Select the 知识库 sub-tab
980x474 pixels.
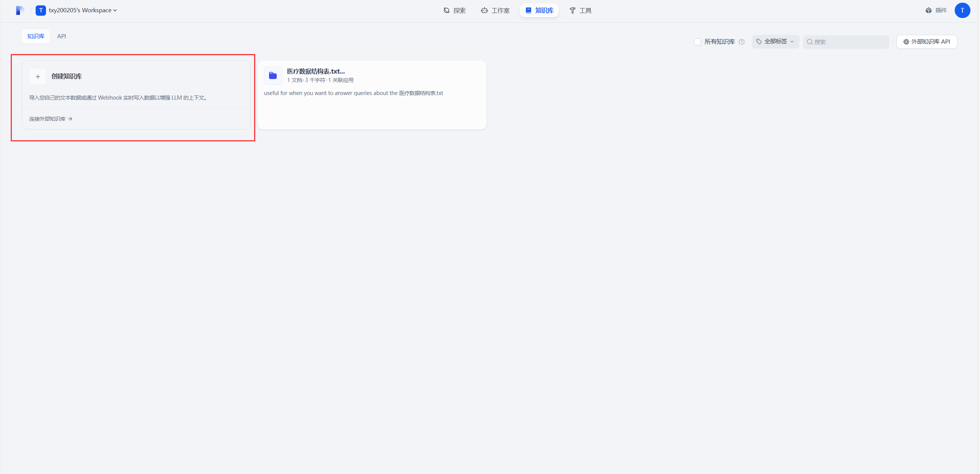pos(36,36)
